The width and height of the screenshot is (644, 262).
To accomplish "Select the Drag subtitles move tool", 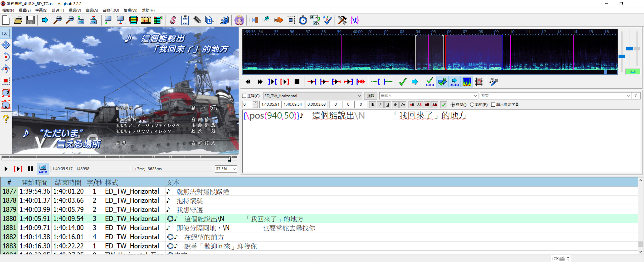I will pyautogui.click(x=6, y=45).
